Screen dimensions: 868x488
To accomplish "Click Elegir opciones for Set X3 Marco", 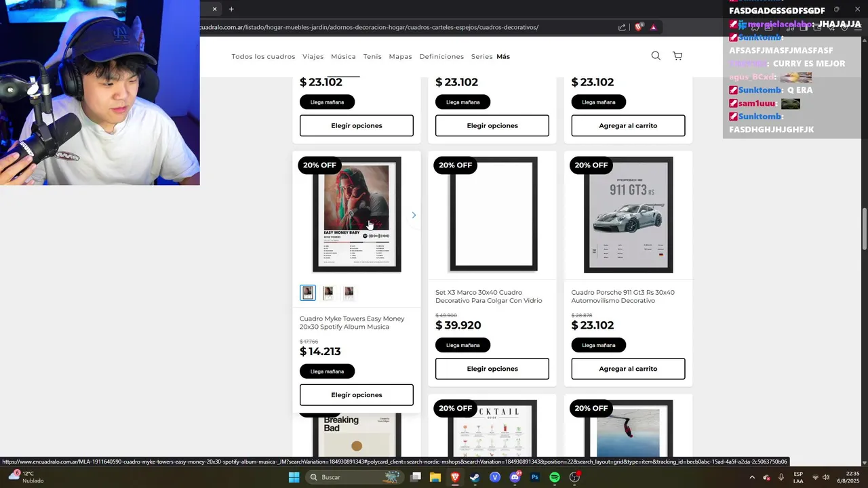I will 492,369.
